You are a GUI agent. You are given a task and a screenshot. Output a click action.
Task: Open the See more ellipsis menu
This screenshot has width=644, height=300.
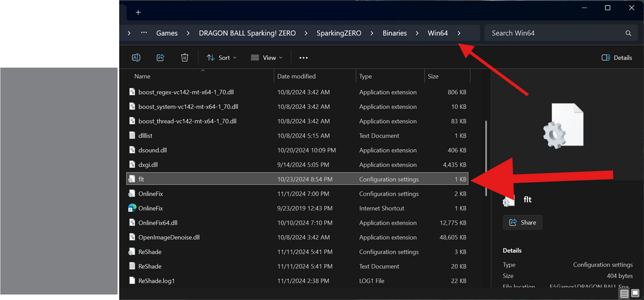click(303, 58)
